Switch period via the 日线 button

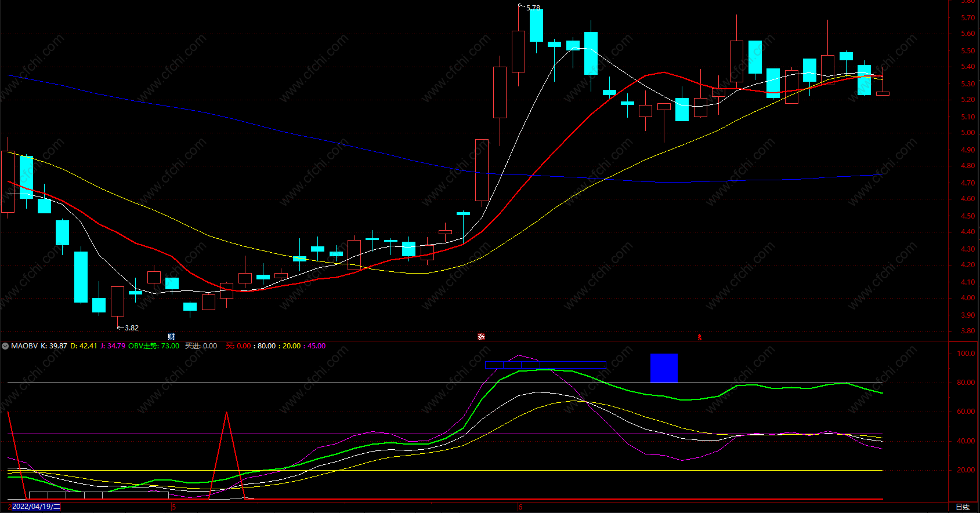pyautogui.click(x=962, y=507)
